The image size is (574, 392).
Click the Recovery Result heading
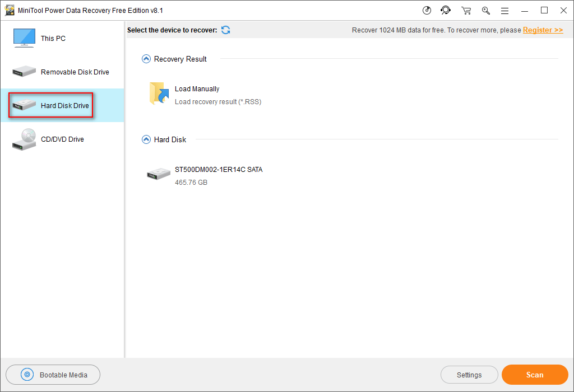tap(180, 59)
